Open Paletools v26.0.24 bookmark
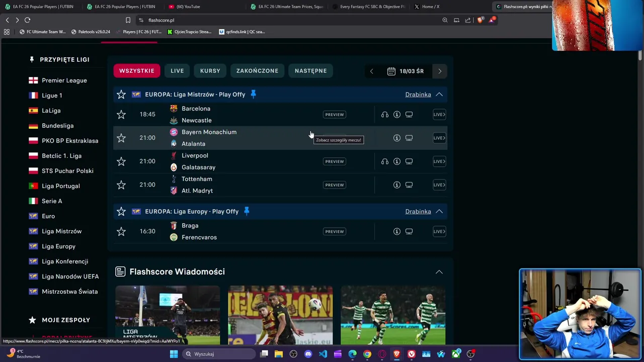The height and width of the screenshot is (362, 644). pyautogui.click(x=91, y=32)
